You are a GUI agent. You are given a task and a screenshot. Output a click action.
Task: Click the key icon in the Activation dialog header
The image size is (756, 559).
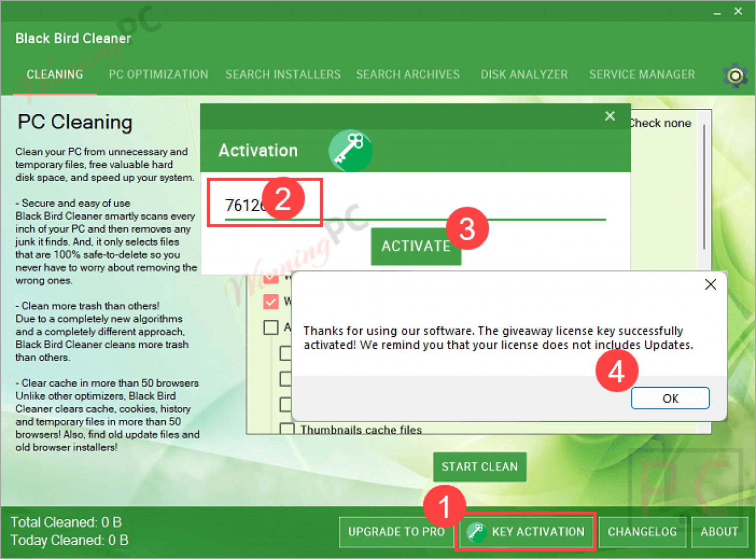pos(350,151)
